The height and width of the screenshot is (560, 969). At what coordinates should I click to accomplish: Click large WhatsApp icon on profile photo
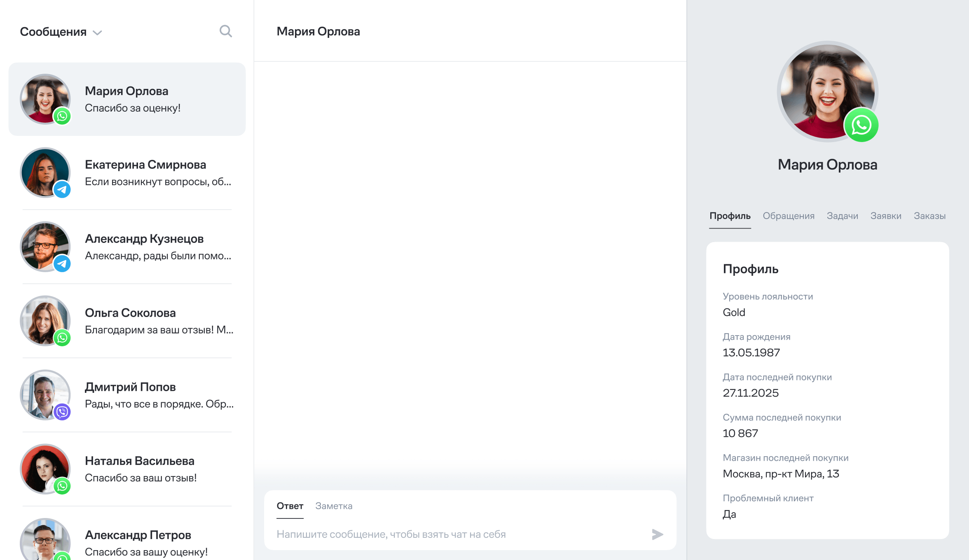[x=861, y=125]
